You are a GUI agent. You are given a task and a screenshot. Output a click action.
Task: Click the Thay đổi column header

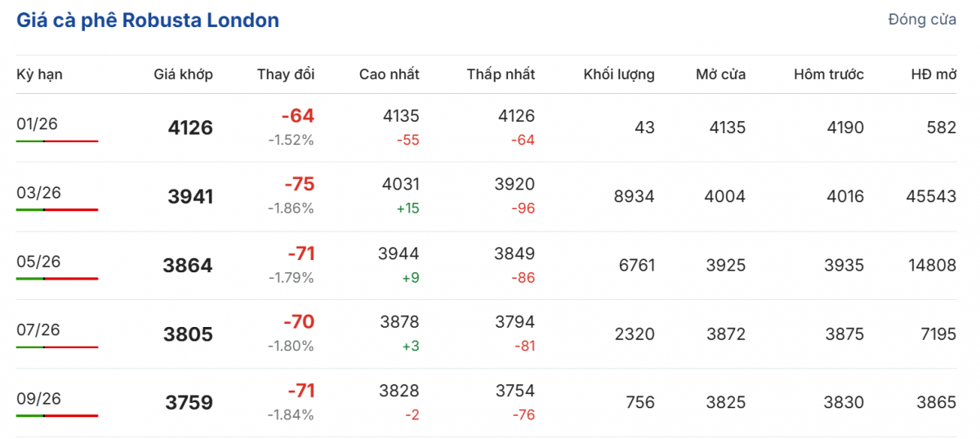[x=285, y=74]
